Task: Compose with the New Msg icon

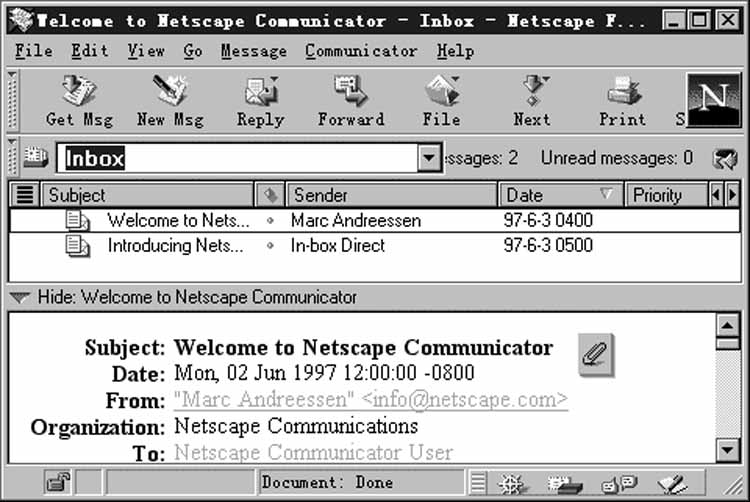Action: click(x=170, y=90)
